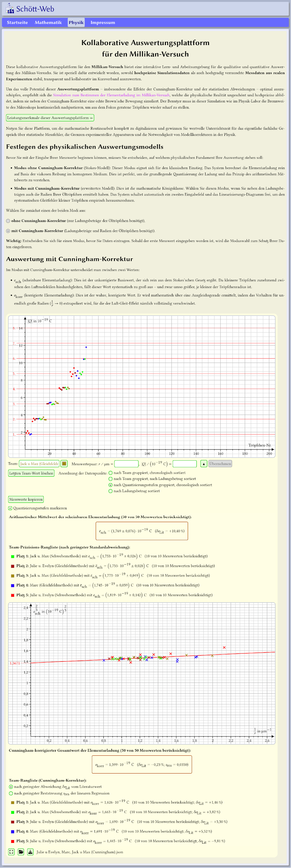Focus the |Q| charge input field
This screenshot has width=291, height=868.
click(x=185, y=464)
